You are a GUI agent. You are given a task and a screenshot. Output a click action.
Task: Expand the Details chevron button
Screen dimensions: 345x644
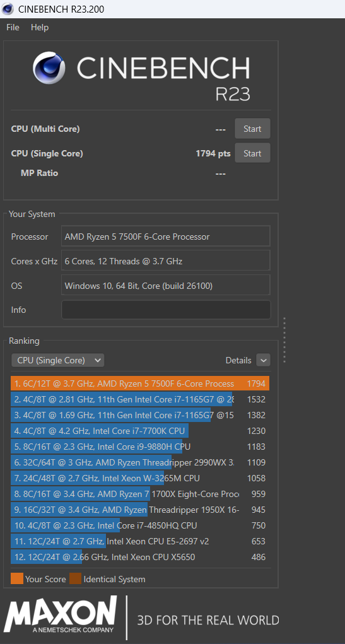coord(263,360)
